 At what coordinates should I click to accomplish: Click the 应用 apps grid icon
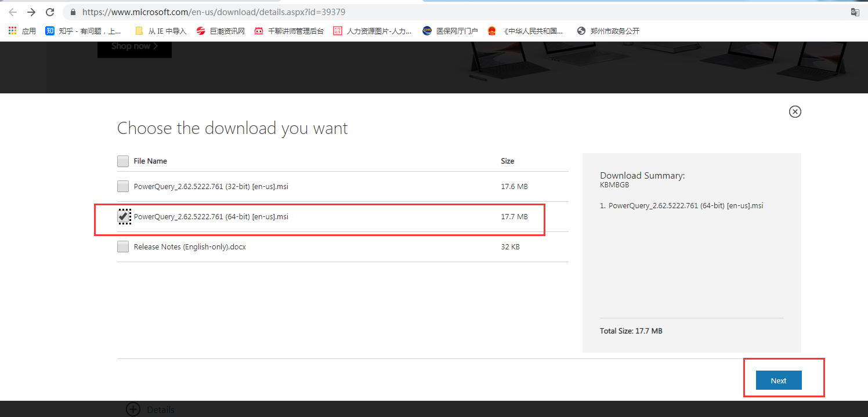12,30
